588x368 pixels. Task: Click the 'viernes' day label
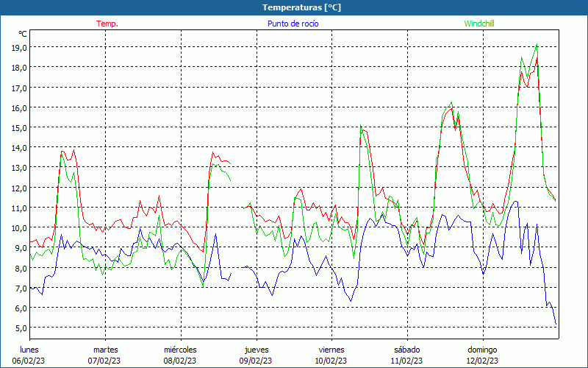(x=331, y=350)
